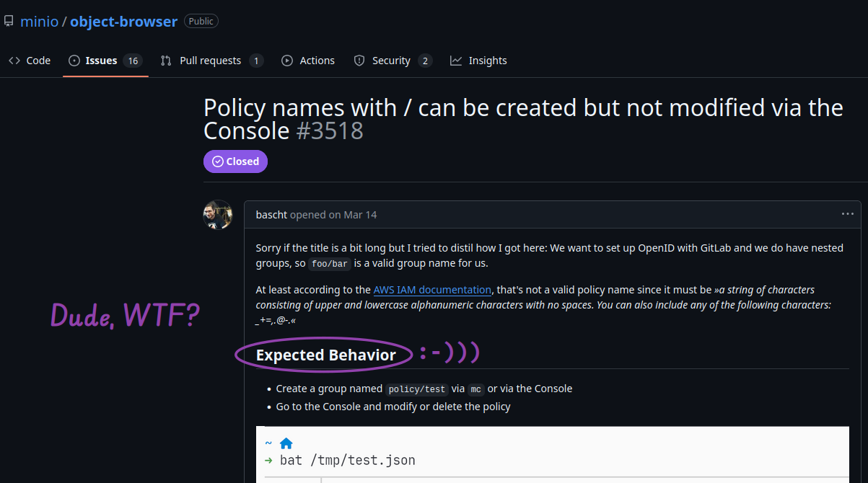The height and width of the screenshot is (483, 868).
Task: Open the minio organization link
Action: click(39, 22)
